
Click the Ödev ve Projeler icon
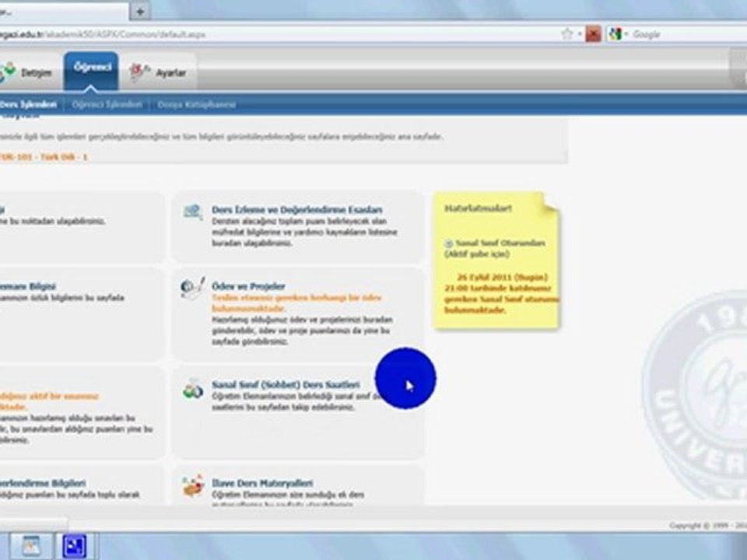pos(192,288)
